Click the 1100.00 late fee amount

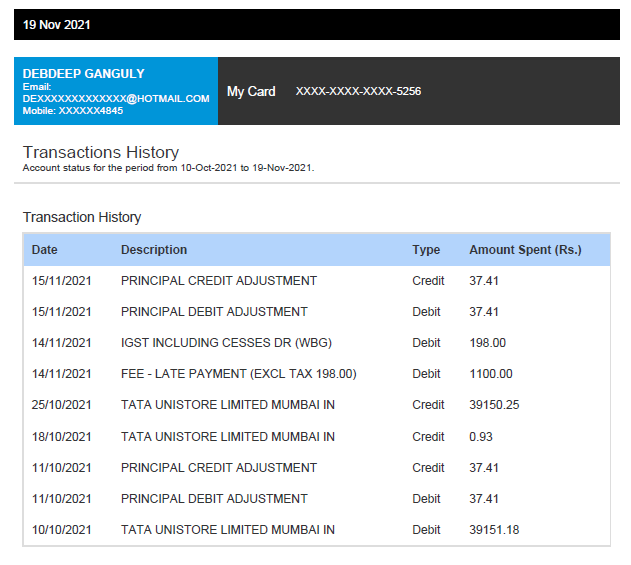pos(491,374)
